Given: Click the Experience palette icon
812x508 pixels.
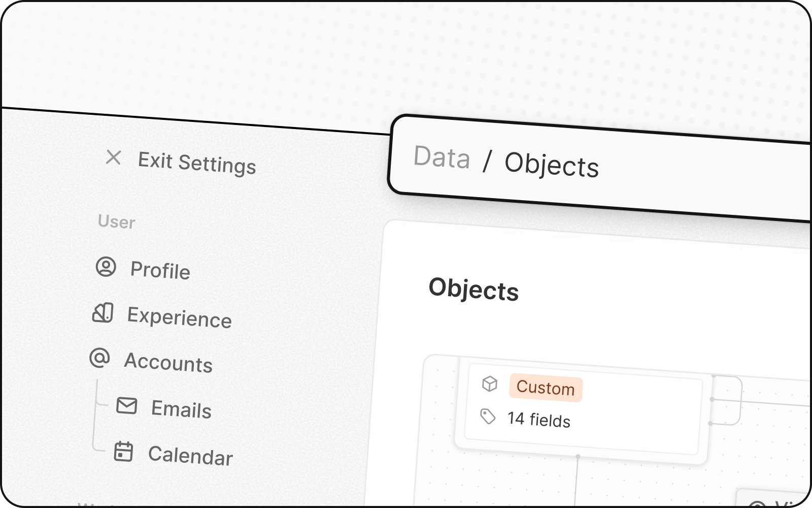Looking at the screenshot, I should [x=103, y=313].
